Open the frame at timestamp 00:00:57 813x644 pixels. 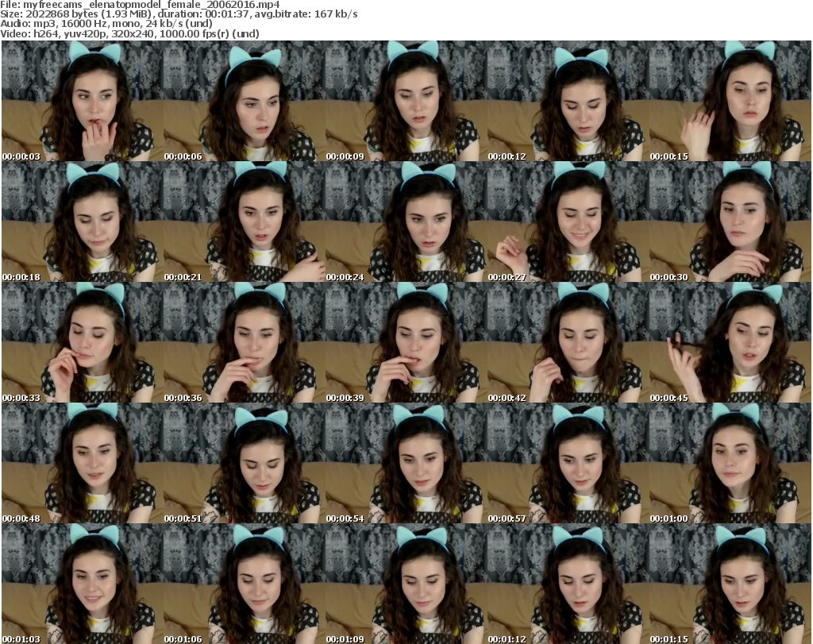click(568, 464)
